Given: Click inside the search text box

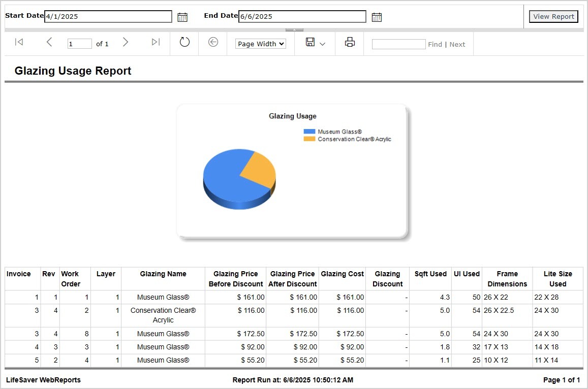Looking at the screenshot, I should click(x=398, y=44).
